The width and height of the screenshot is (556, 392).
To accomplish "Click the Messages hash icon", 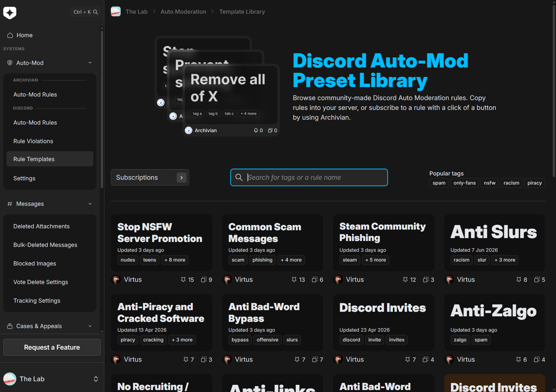I will (10, 204).
